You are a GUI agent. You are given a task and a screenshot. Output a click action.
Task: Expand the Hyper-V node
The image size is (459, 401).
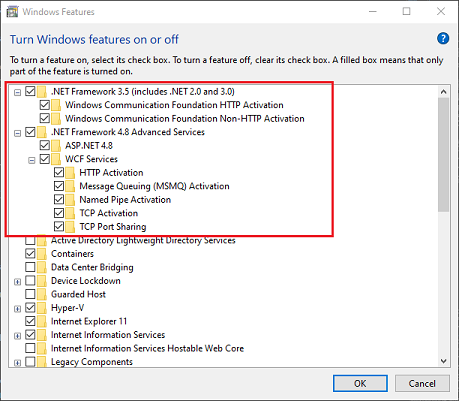pos(17,309)
